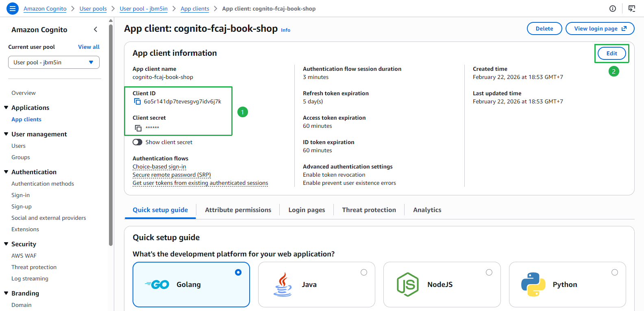
Task: Click the app client name cognito-fcaj-book-shop value
Action: click(x=163, y=77)
